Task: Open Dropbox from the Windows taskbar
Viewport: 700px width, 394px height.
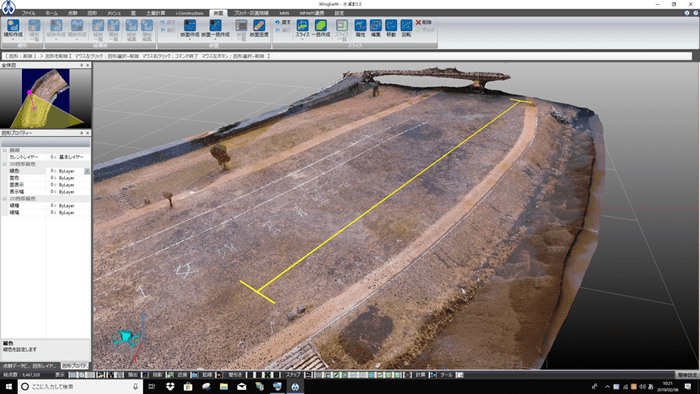Action: (x=170, y=386)
